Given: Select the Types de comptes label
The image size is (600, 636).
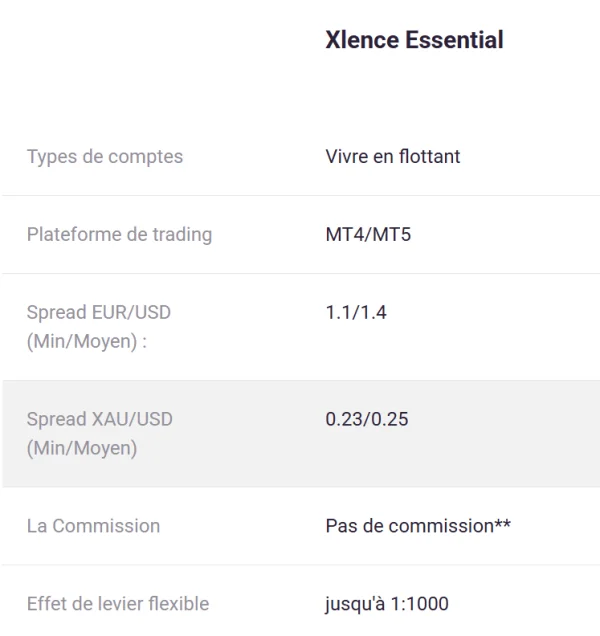Looking at the screenshot, I should (104, 157).
